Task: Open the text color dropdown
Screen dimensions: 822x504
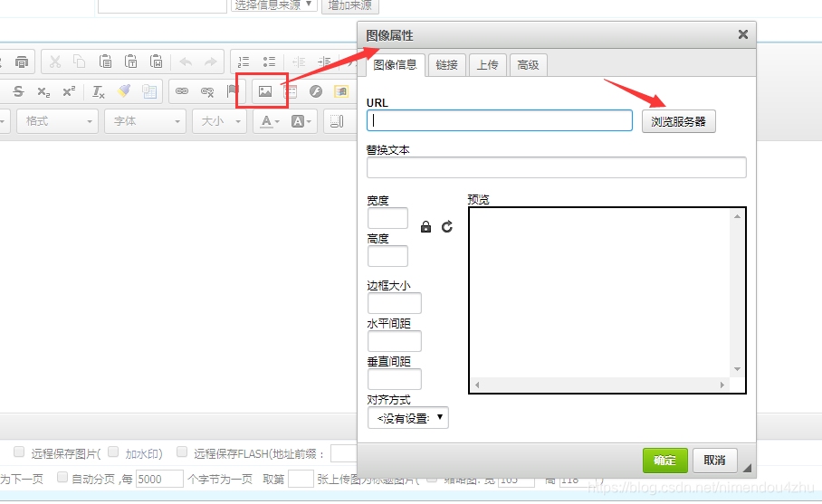Action: pos(270,121)
